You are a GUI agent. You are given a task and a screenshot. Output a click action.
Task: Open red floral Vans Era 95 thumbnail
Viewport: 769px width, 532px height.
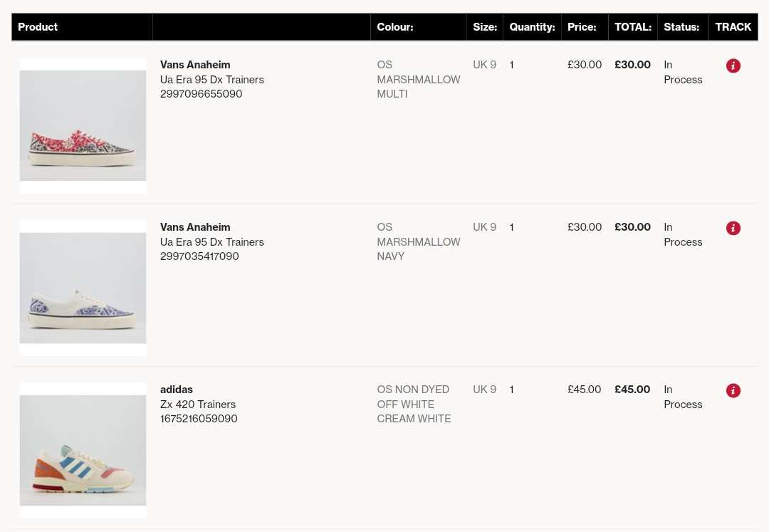coord(83,125)
